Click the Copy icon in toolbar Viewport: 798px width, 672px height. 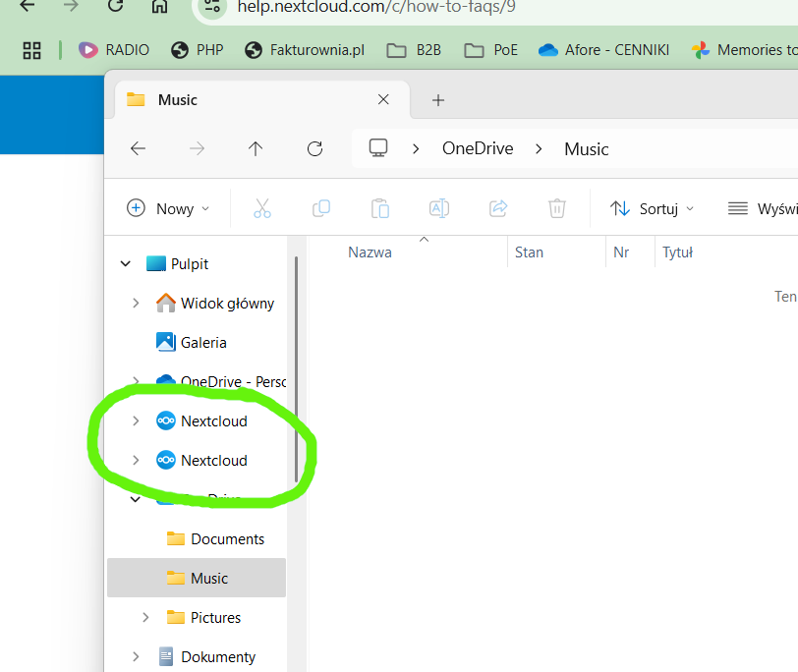320,208
